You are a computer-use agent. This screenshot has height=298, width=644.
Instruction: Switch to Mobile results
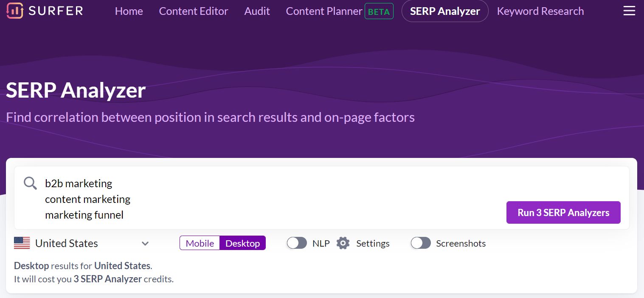coord(200,243)
